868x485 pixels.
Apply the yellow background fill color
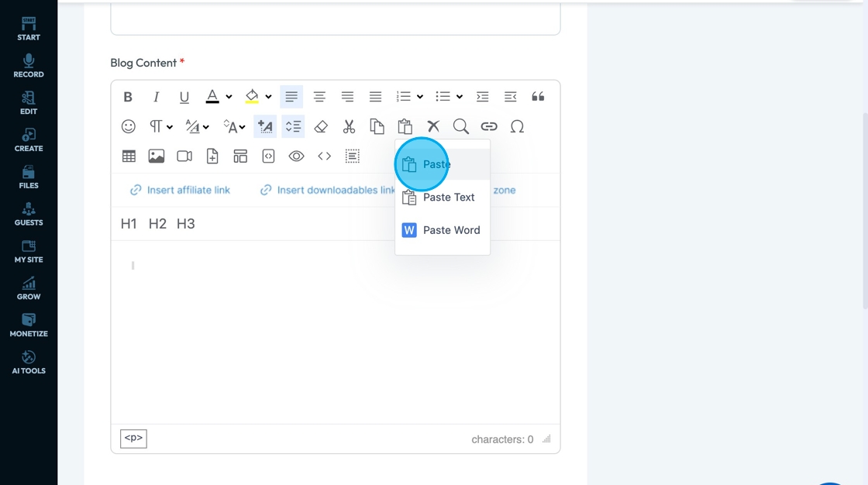252,97
